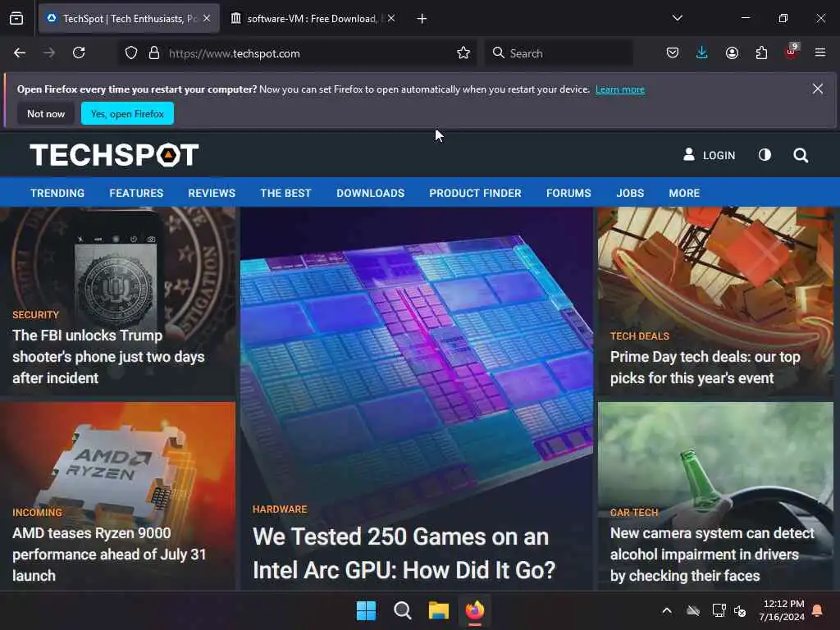Open THE BEST menu item
840x630 pixels.
pyautogui.click(x=285, y=194)
